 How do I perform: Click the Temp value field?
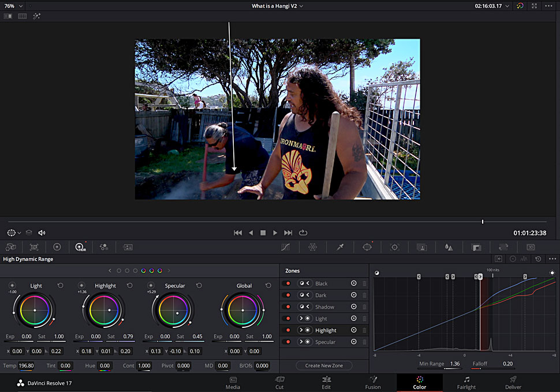26,365
